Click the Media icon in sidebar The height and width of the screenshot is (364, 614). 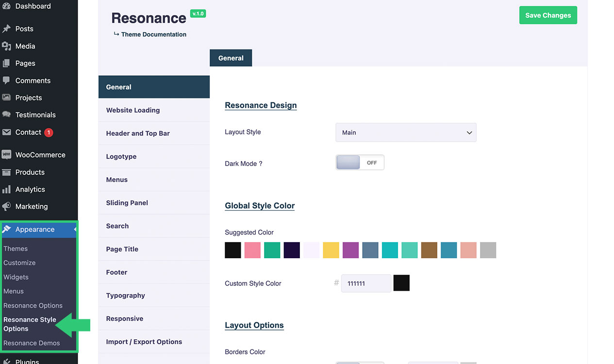pos(6,46)
